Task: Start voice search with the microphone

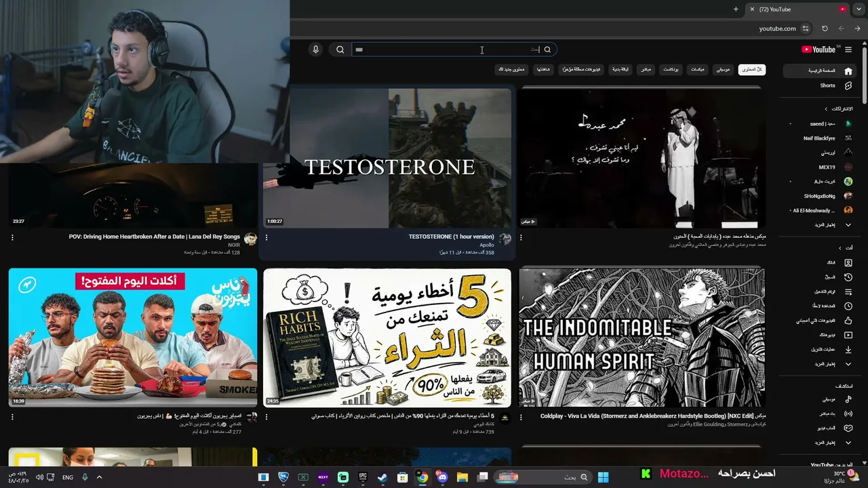Action: tap(315, 49)
